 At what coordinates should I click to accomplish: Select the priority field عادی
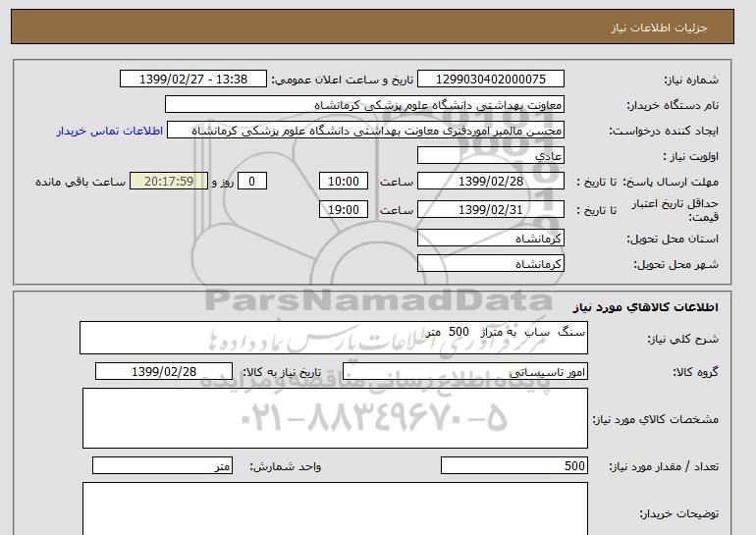click(490, 156)
